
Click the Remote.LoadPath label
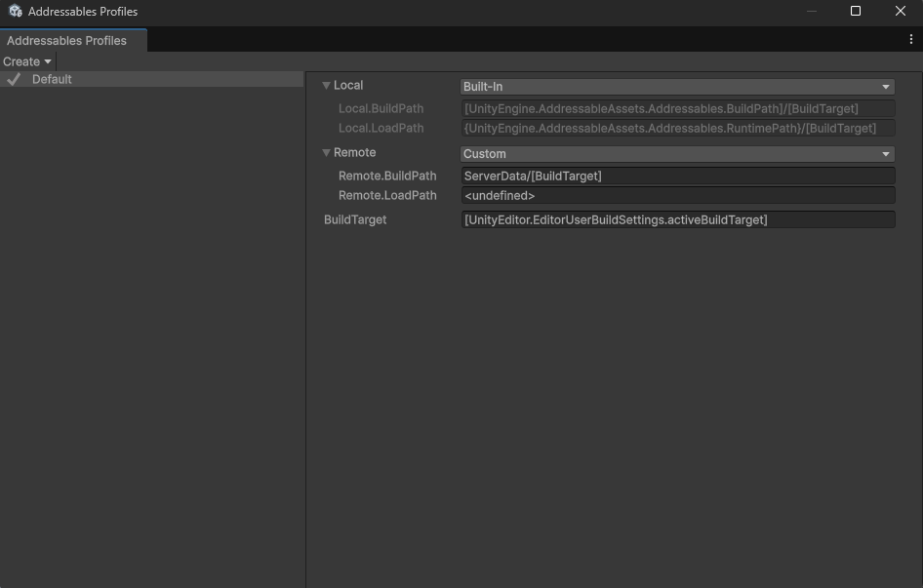pyautogui.click(x=387, y=195)
